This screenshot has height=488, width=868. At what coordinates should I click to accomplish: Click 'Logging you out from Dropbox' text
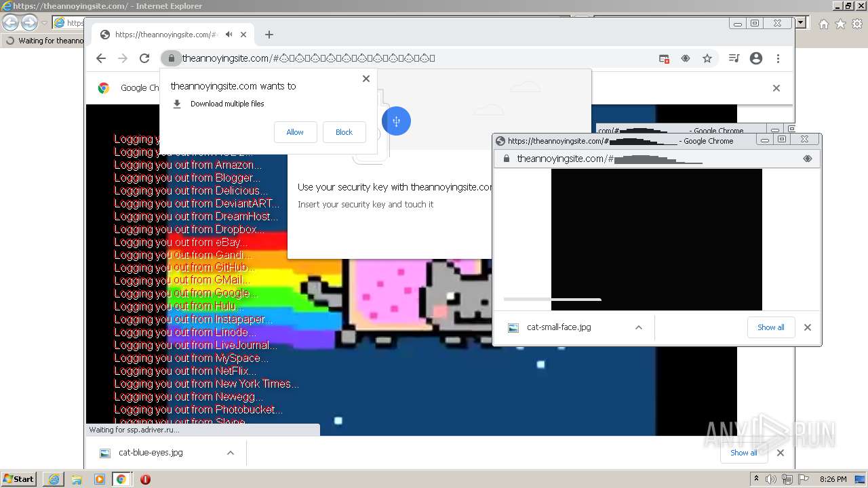point(189,229)
